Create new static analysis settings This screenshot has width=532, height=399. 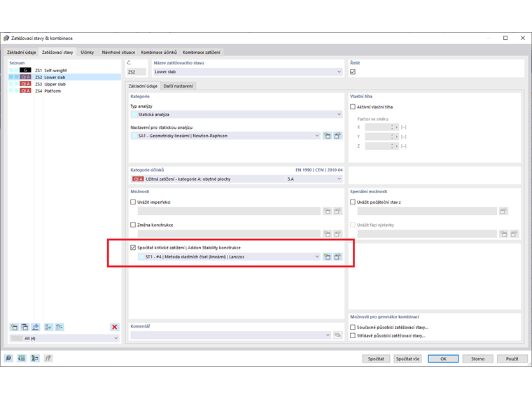click(x=327, y=136)
